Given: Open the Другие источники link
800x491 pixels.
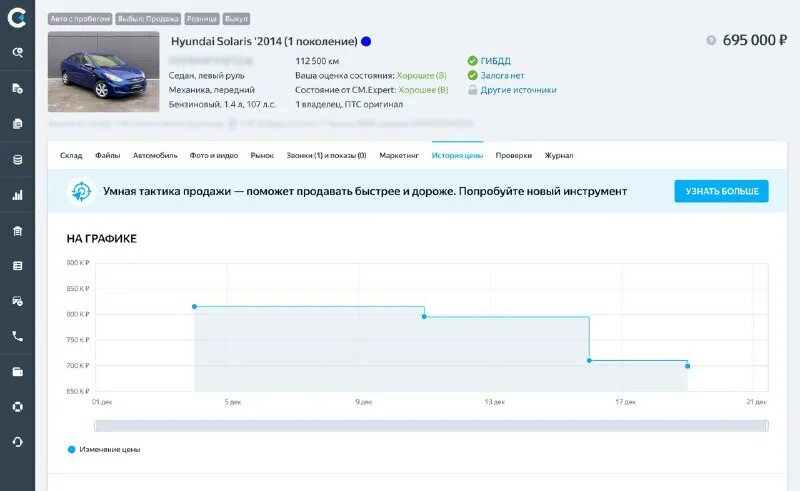Looking at the screenshot, I should (x=518, y=90).
